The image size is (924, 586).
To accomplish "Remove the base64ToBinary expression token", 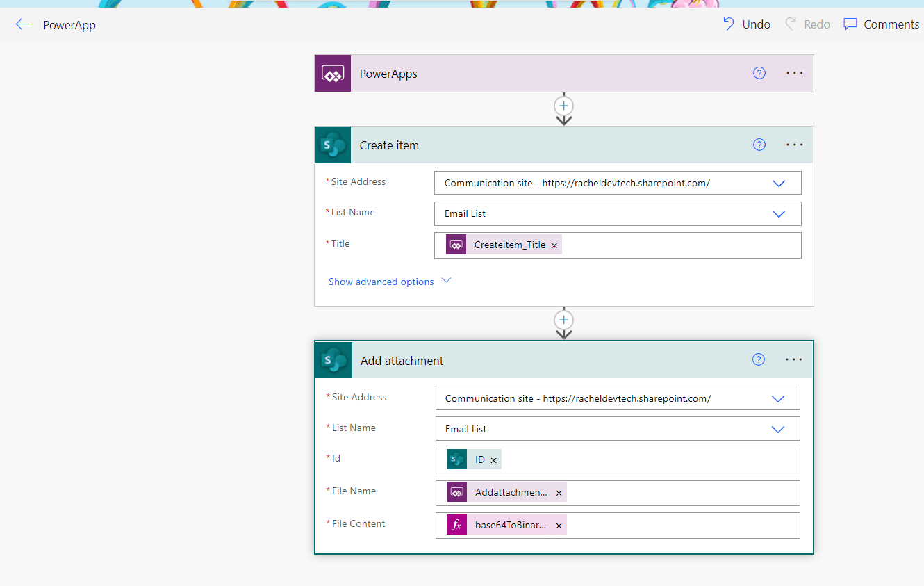I will coord(559,526).
